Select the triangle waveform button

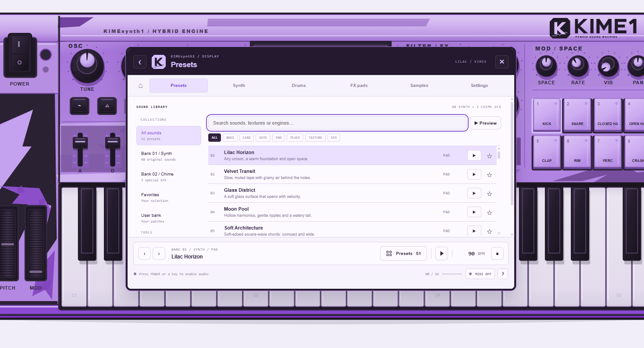(107, 106)
